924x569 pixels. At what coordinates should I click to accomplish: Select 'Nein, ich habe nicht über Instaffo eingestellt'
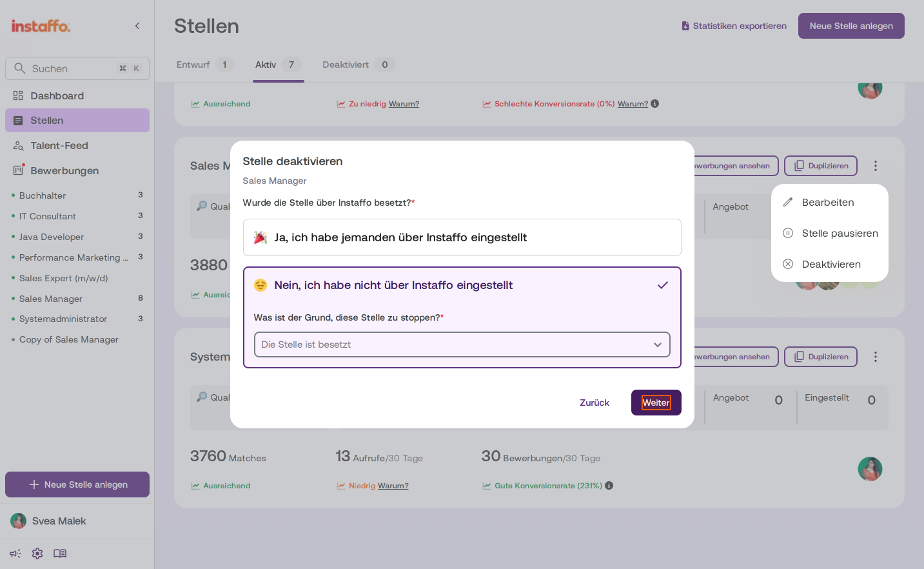coord(462,285)
